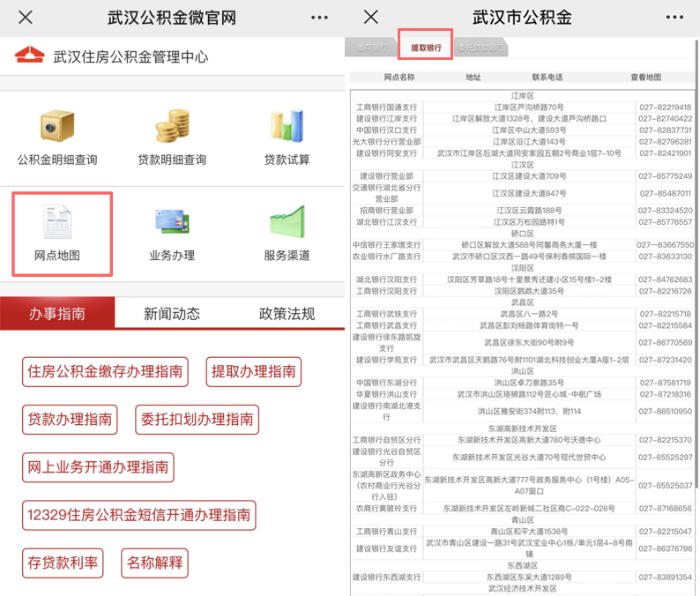
Task: Click the 地址 column header
Action: [x=473, y=78]
